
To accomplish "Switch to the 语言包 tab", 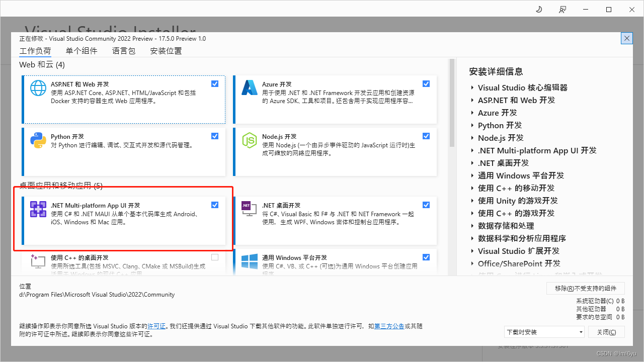I will click(x=124, y=51).
